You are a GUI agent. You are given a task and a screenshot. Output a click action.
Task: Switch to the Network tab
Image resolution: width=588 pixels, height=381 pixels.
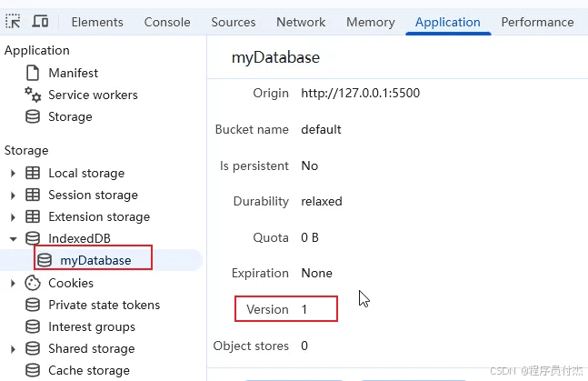pos(301,22)
